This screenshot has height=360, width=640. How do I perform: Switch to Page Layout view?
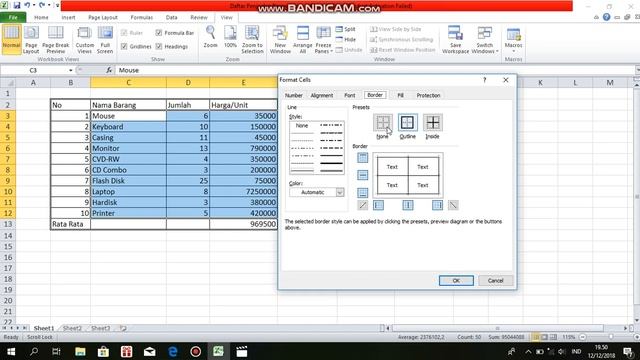31,39
